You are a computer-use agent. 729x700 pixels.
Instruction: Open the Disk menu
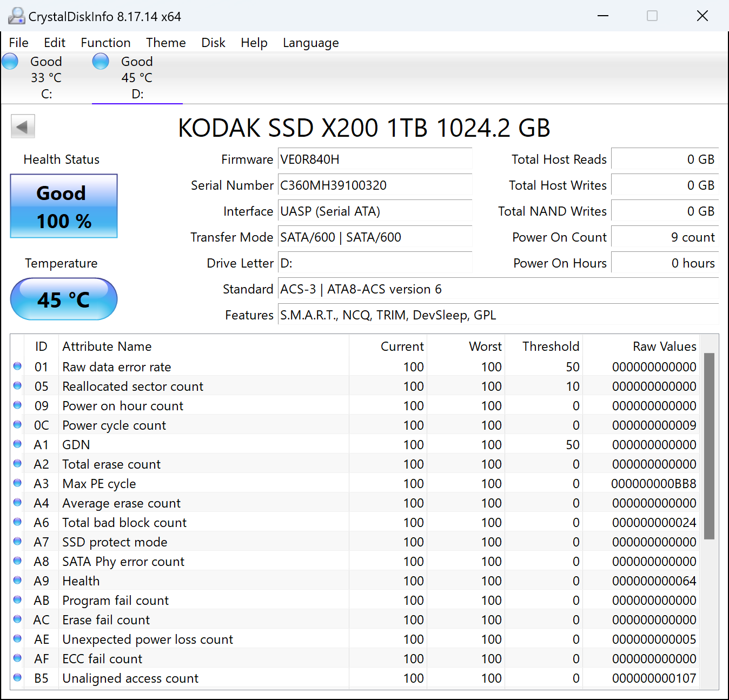[213, 43]
